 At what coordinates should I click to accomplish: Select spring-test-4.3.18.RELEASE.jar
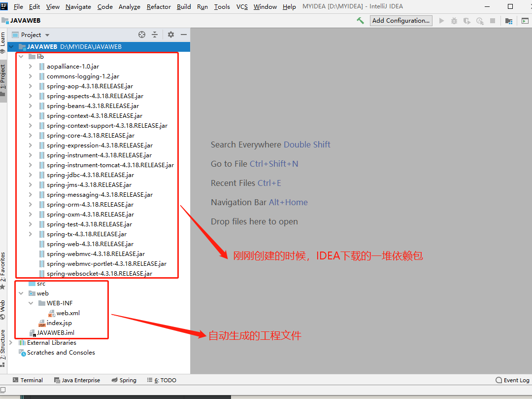pyautogui.click(x=89, y=224)
